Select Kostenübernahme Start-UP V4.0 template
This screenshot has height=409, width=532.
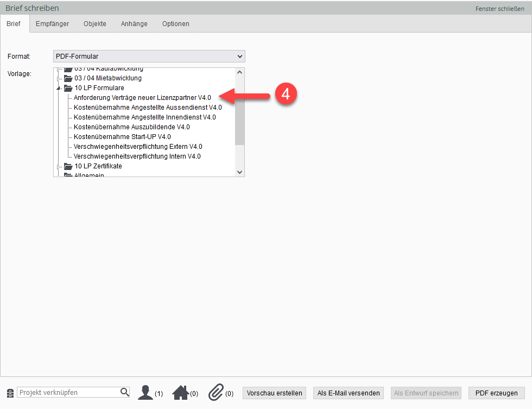click(x=122, y=137)
